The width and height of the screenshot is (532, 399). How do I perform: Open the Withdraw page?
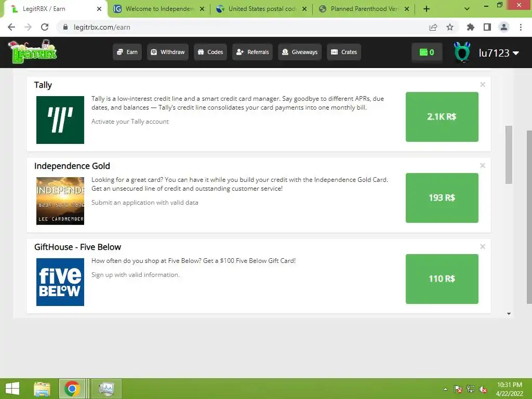pyautogui.click(x=168, y=52)
